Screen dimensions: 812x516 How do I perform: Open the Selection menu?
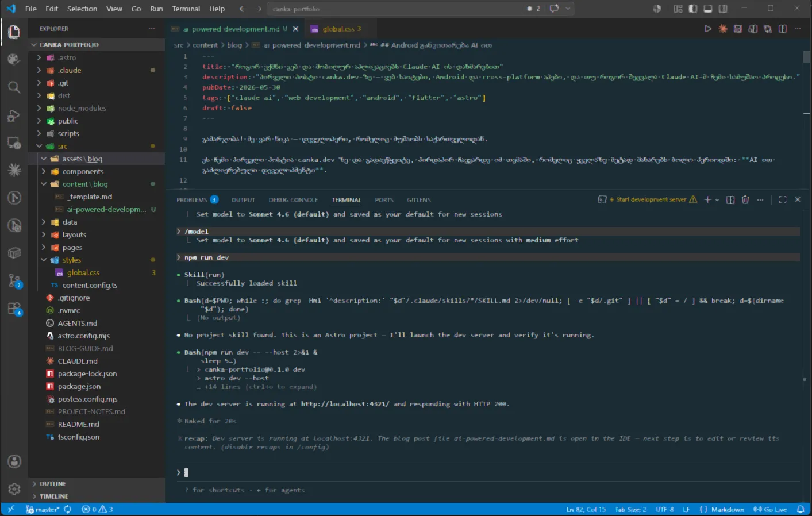click(82, 9)
